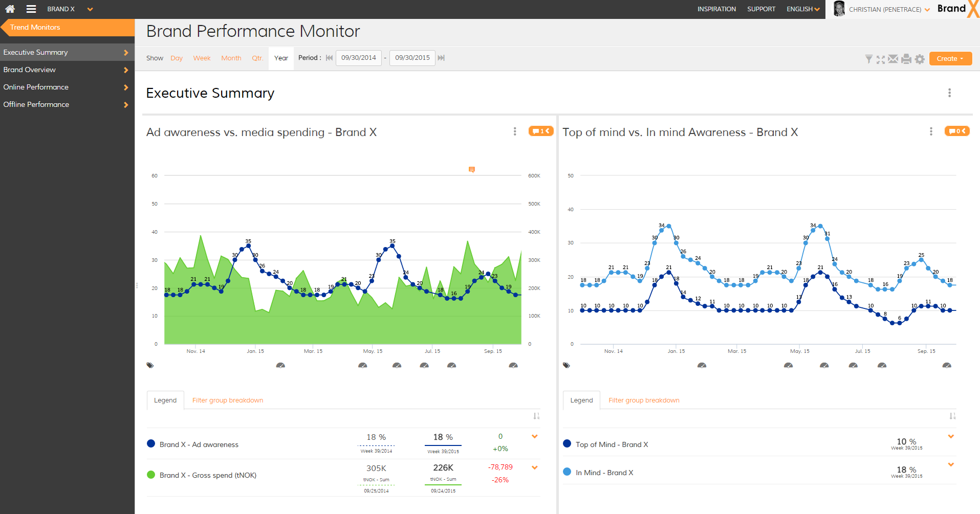
Task: Expand the Brand X - Gross spend legend row
Action: [x=535, y=467]
